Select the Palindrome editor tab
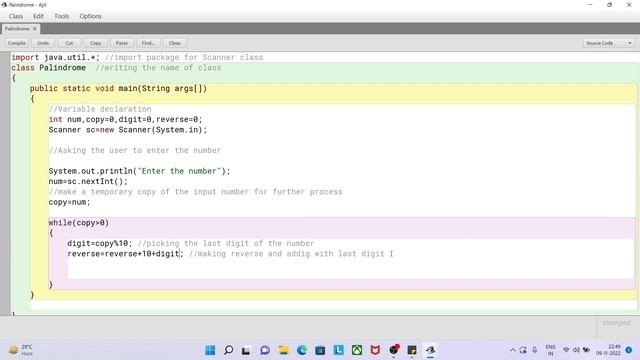The height and width of the screenshot is (360, 640). 17,29
